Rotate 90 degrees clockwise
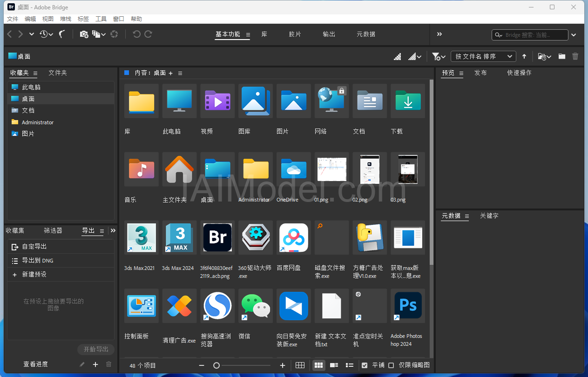Viewport: 588px width, 377px height. click(148, 34)
